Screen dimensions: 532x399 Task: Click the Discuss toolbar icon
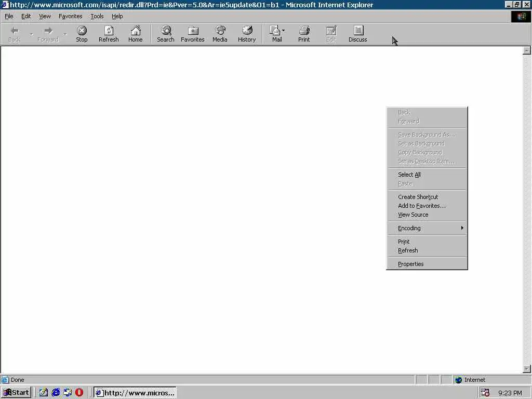(x=358, y=31)
